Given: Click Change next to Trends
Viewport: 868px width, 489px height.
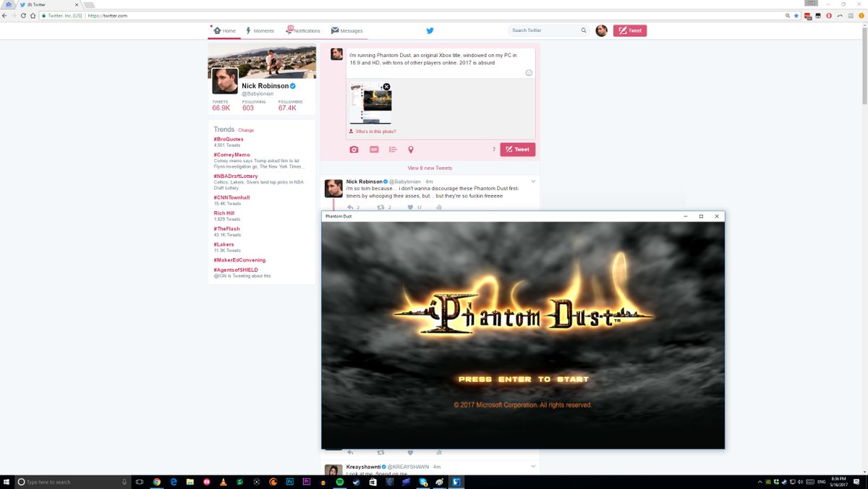Looking at the screenshot, I should point(246,130).
